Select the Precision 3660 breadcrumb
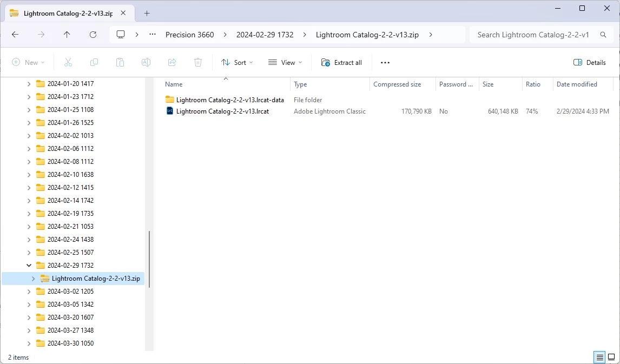The height and width of the screenshot is (364, 620). (x=190, y=35)
